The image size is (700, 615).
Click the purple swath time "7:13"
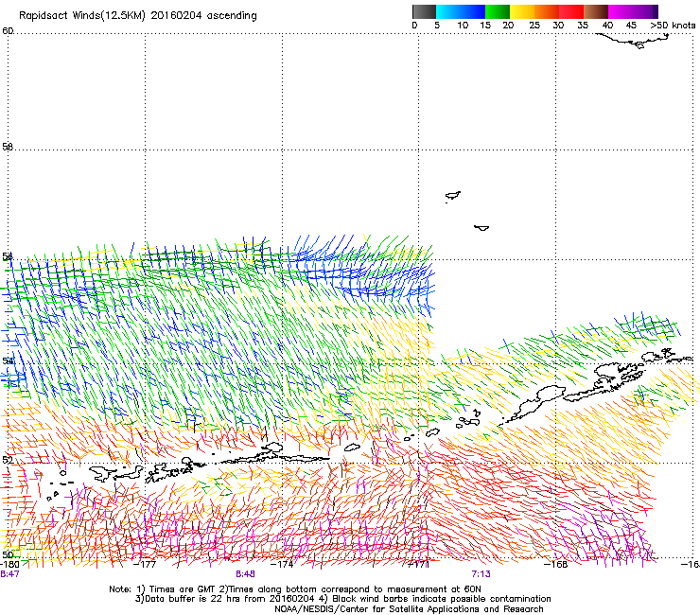[481, 574]
